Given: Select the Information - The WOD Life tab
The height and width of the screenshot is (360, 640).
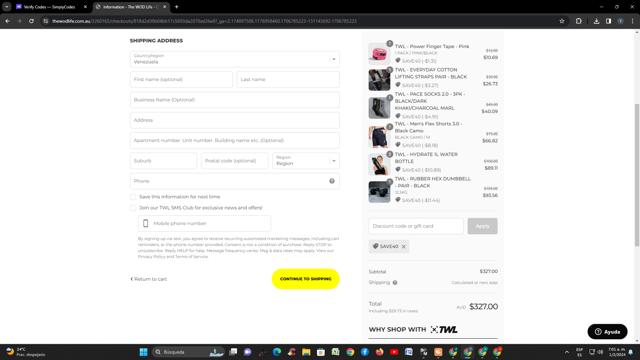Looking at the screenshot, I should click(x=131, y=7).
